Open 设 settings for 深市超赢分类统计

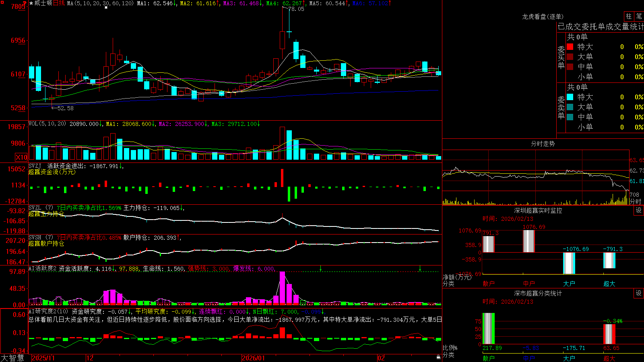click(x=639, y=293)
